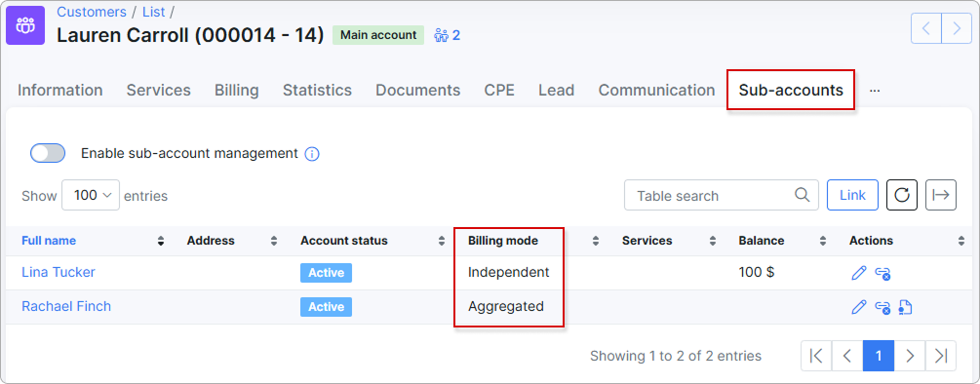Refresh the sub-accounts table
The height and width of the screenshot is (384, 980).
[x=902, y=195]
